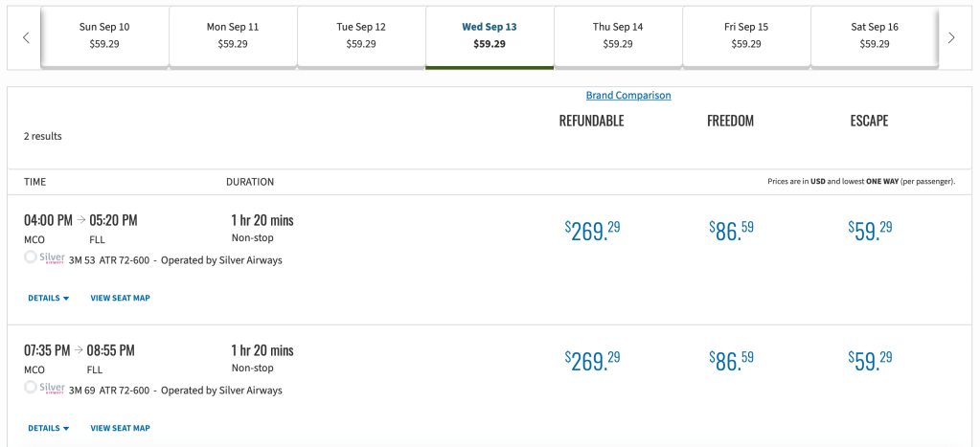The height and width of the screenshot is (447, 980).
Task: Click the next week arrow
Action: [951, 38]
